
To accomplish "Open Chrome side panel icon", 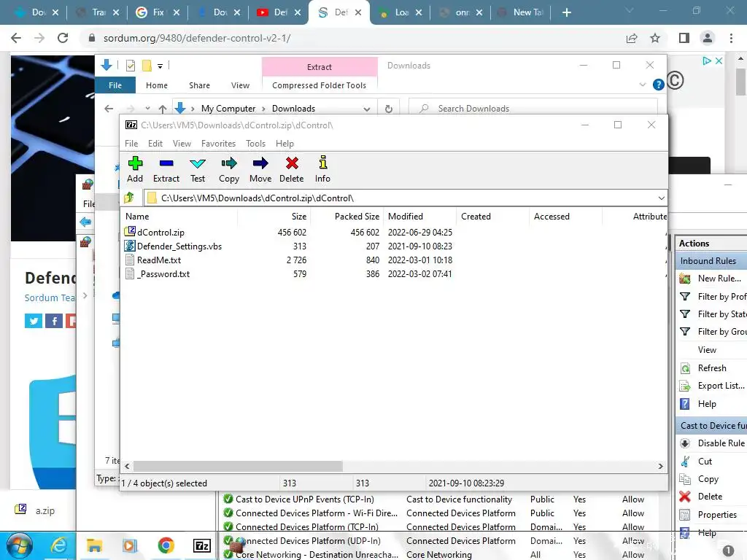I will pyautogui.click(x=684, y=38).
